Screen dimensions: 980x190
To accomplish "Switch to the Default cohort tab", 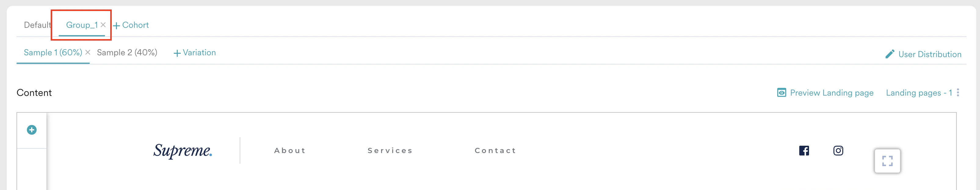I will [37, 25].
